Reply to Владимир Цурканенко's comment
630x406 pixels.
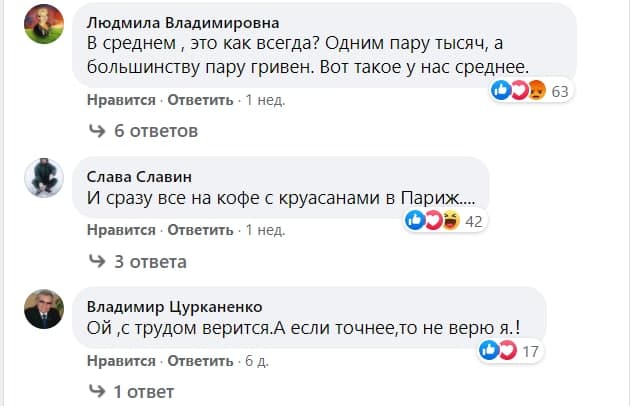(x=201, y=360)
